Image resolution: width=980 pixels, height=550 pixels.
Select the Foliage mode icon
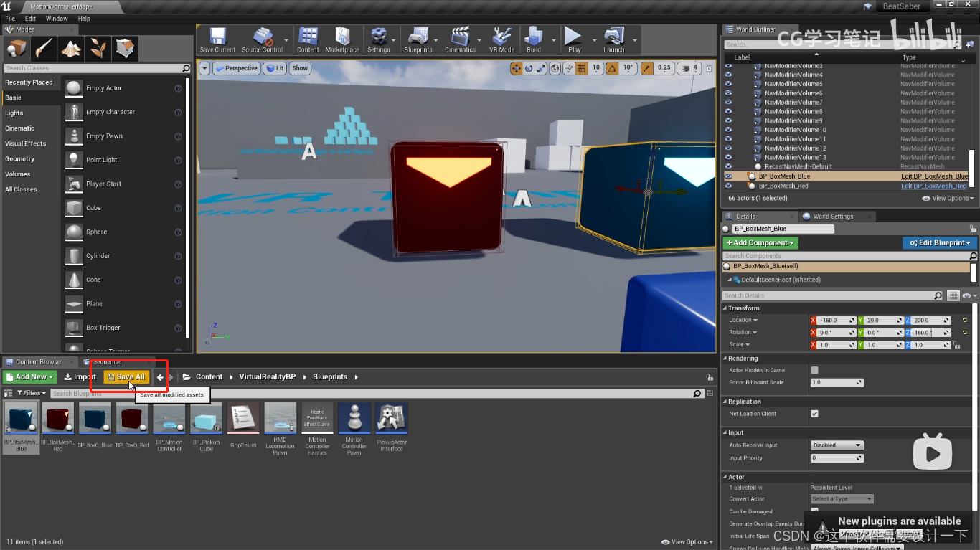click(98, 48)
